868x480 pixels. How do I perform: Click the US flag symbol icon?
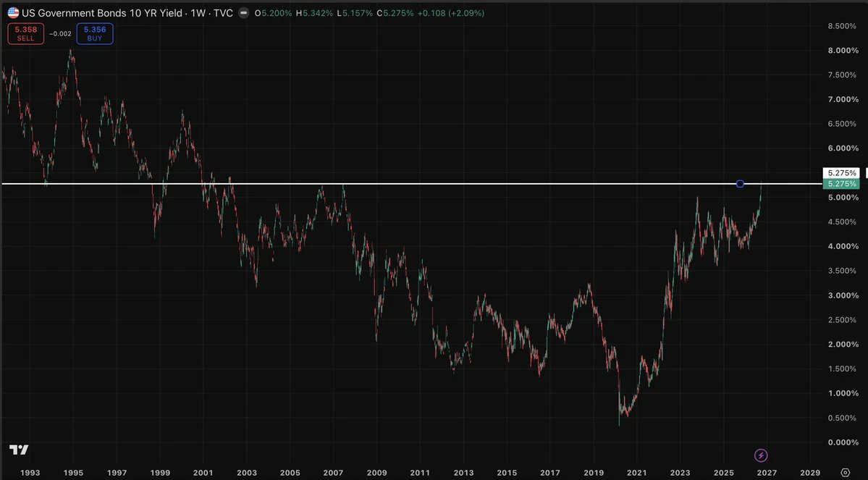13,13
